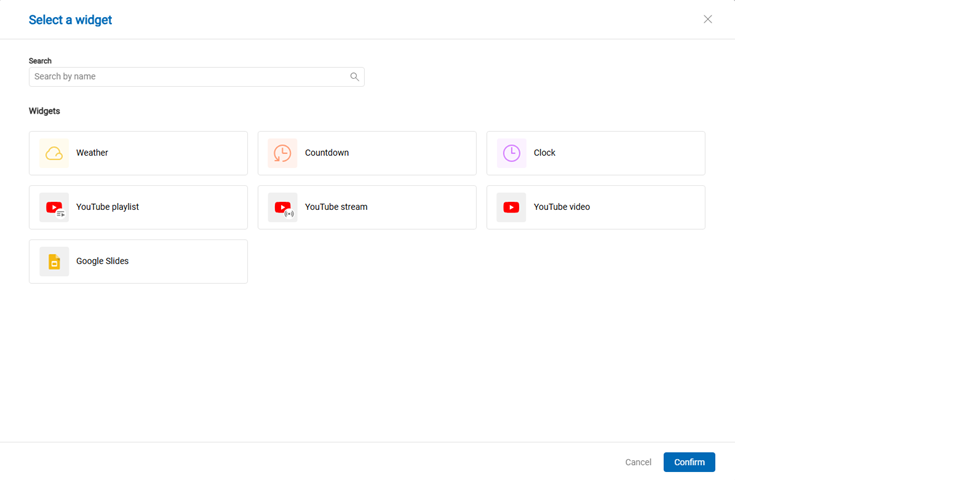Select the YouTube playlist text label
Screen dimensions: 960x480
(x=107, y=207)
